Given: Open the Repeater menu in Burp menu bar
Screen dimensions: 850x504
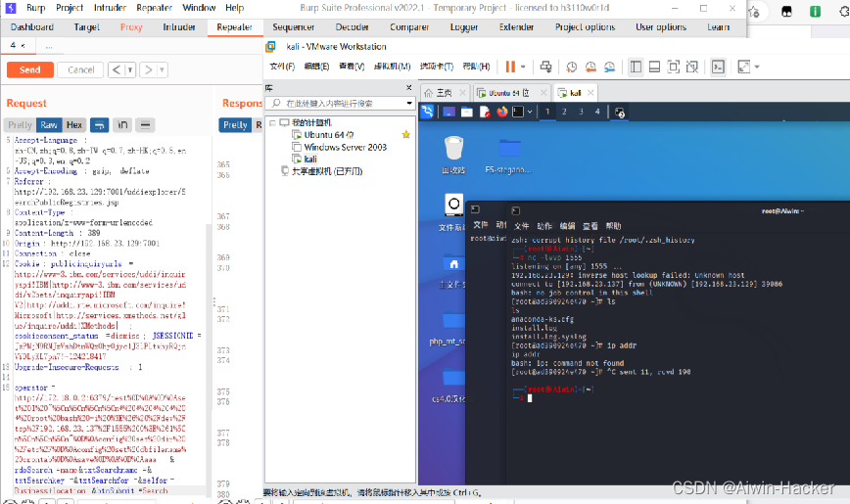Looking at the screenshot, I should (155, 8).
